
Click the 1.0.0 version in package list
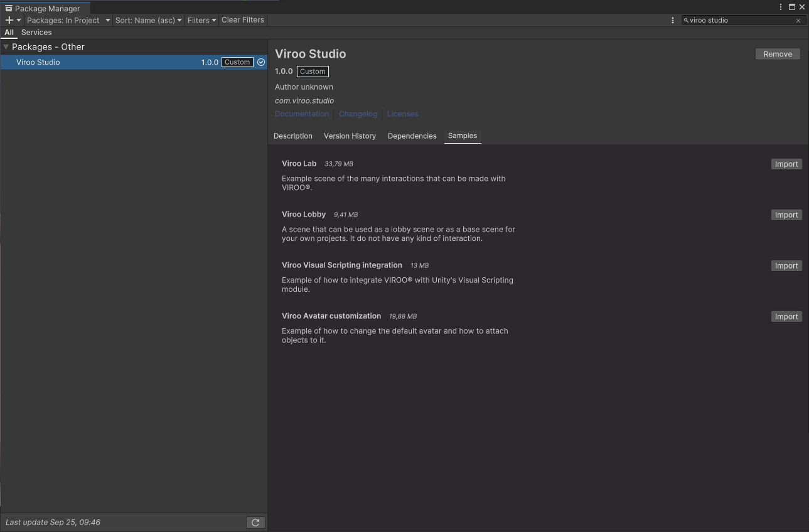click(210, 62)
